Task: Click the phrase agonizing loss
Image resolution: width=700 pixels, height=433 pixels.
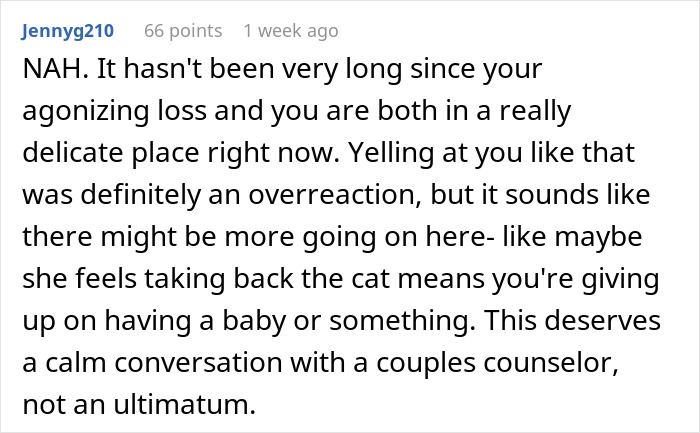Action: pos(115,112)
